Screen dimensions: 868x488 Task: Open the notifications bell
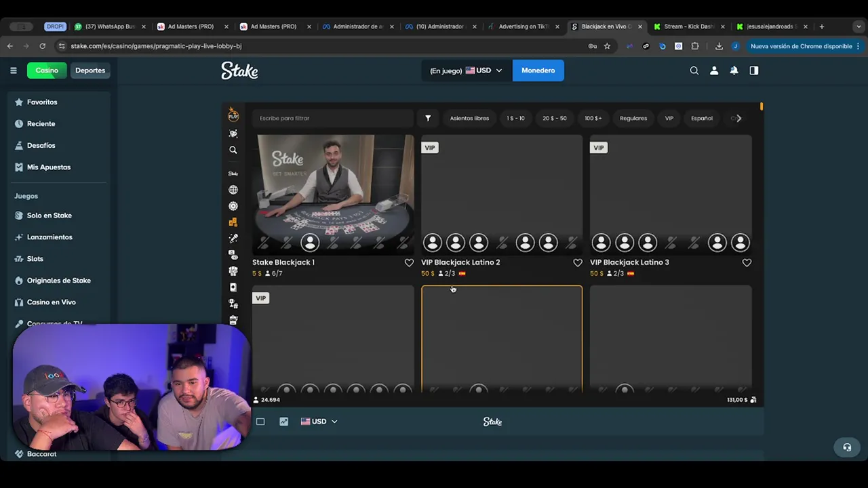pos(734,70)
